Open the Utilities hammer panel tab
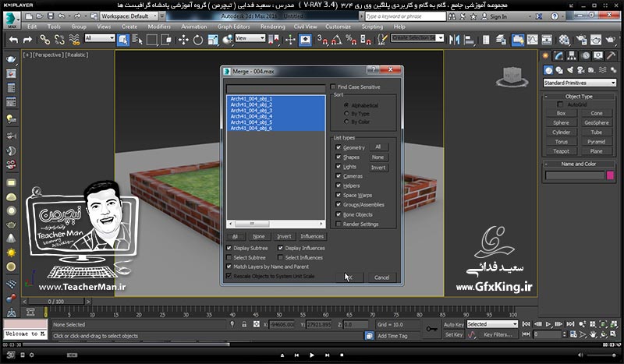The width and height of the screenshot is (624, 364). (x=612, y=55)
